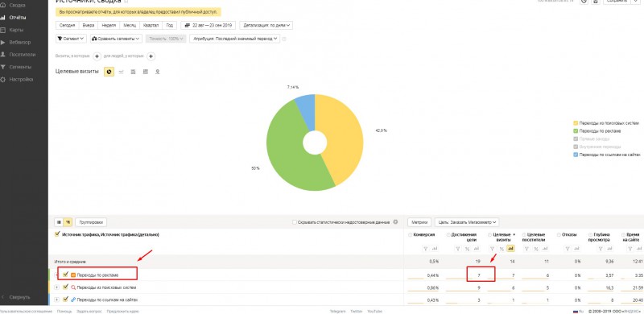644x314 pixels.
Task: Expand the Переходы по ссылкам на сайтах row
Action: pyautogui.click(x=56, y=300)
